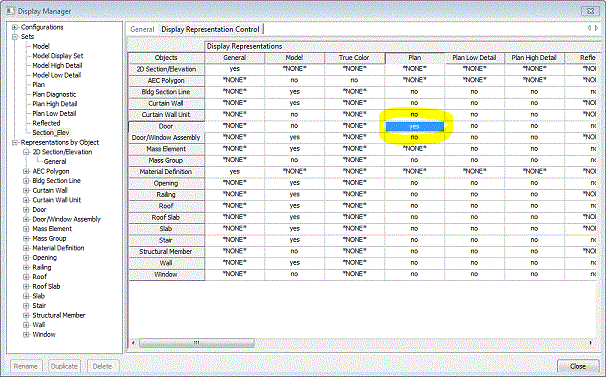This screenshot has height=377, width=606.
Task: Select the Mass Group tree item
Action: [x=49, y=239]
